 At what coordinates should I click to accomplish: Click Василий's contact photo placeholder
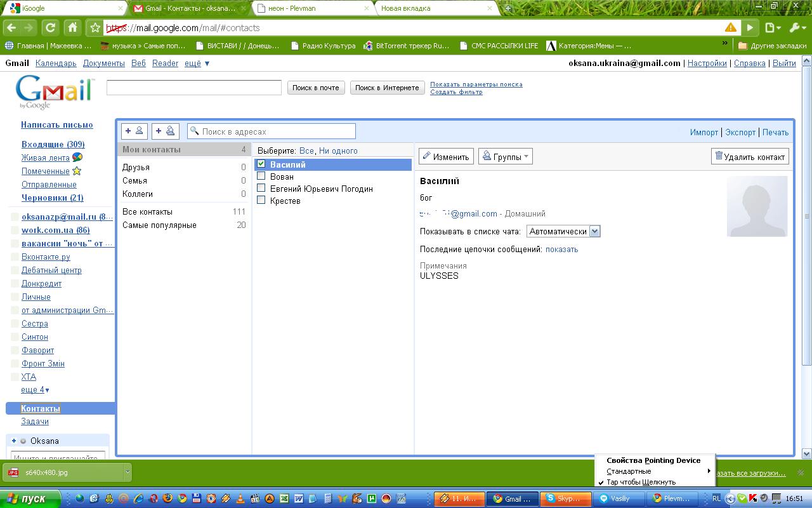pyautogui.click(x=757, y=206)
